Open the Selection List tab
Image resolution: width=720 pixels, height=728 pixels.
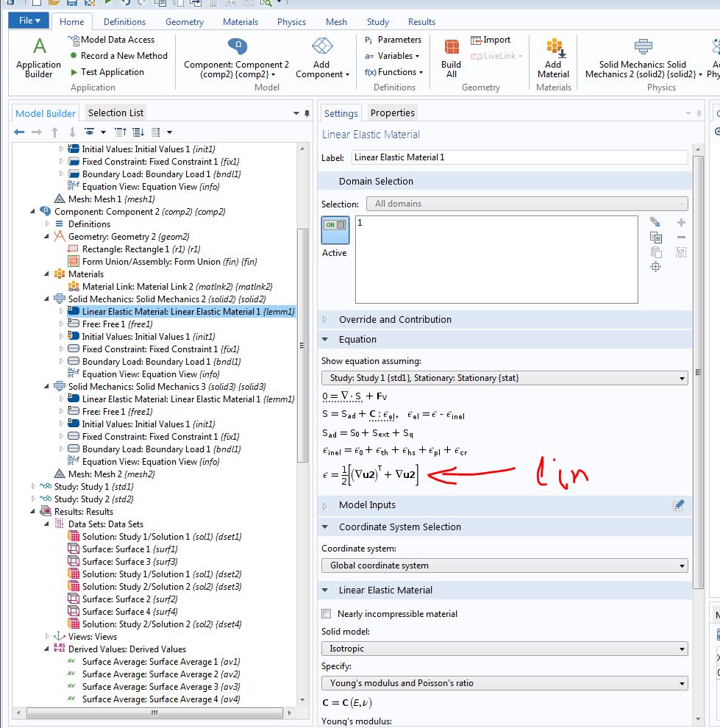[116, 113]
